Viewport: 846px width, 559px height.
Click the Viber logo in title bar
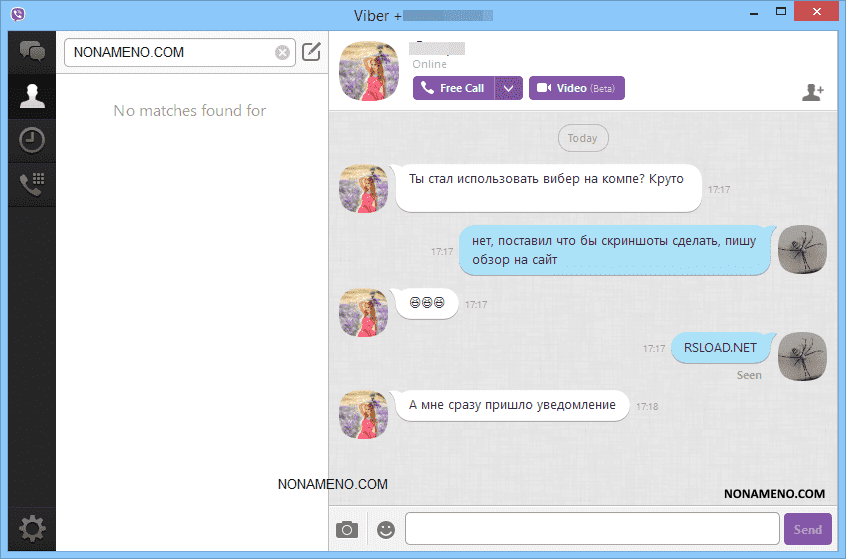pos(14,15)
